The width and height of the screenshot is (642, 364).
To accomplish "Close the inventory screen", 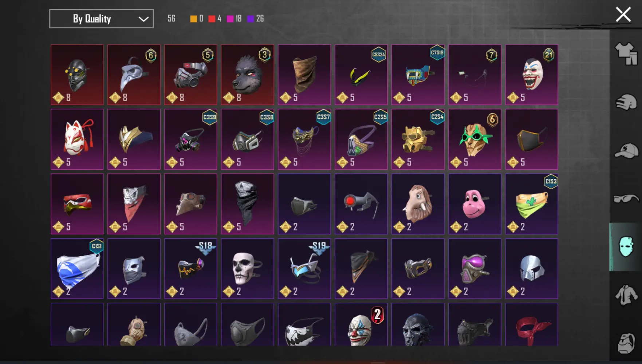I will (x=623, y=15).
